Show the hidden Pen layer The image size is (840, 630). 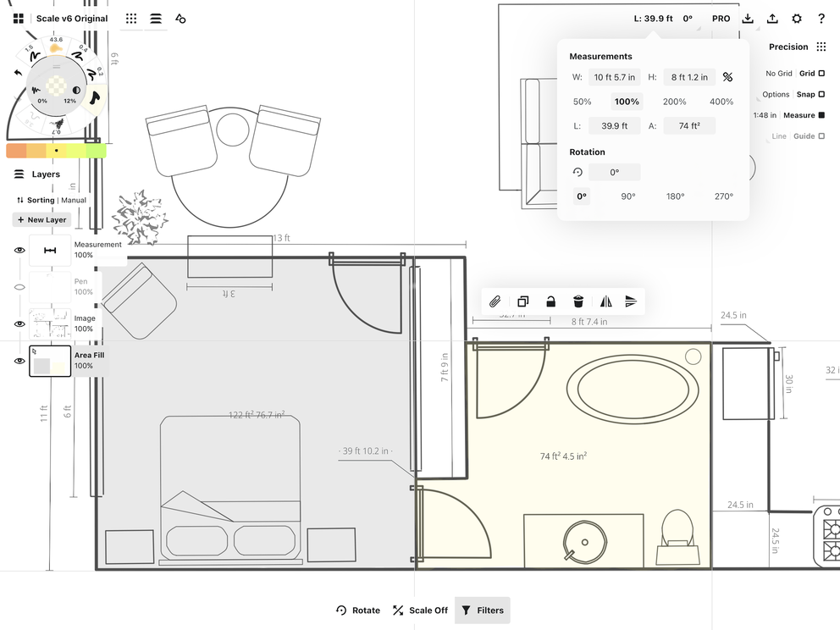tap(19, 286)
